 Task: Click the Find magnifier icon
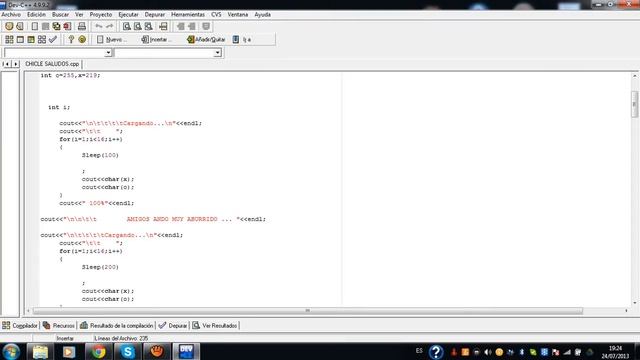pyautogui.click(x=127, y=26)
